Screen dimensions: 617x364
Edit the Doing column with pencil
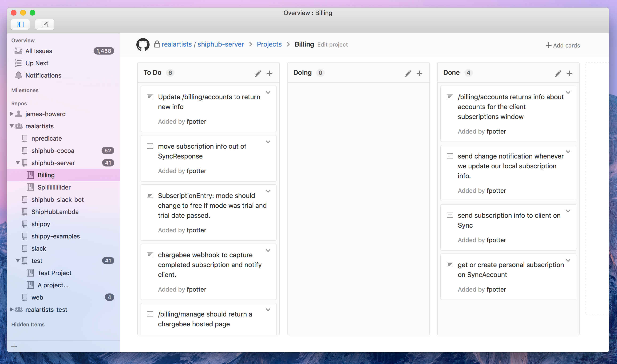pyautogui.click(x=408, y=73)
